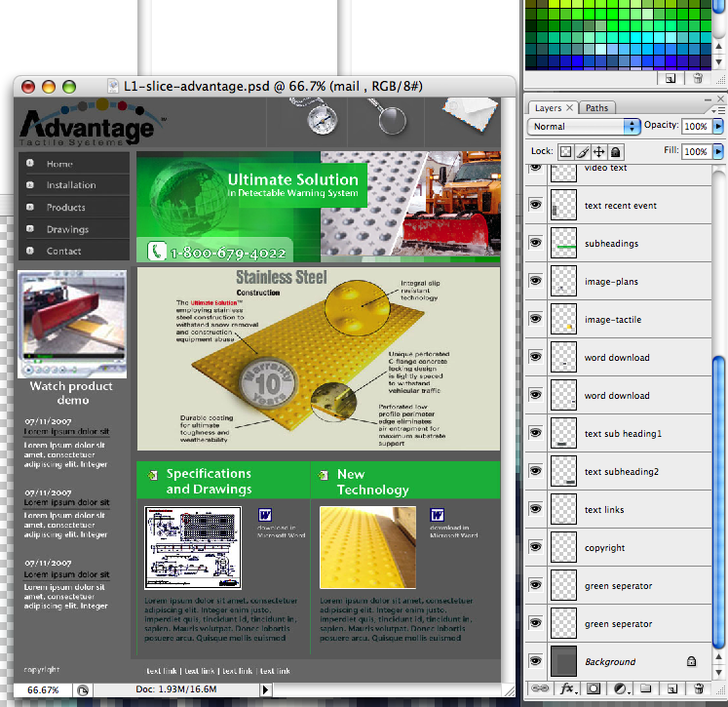Open the Fill percentage arrow
728x707 pixels.
pyautogui.click(x=718, y=152)
